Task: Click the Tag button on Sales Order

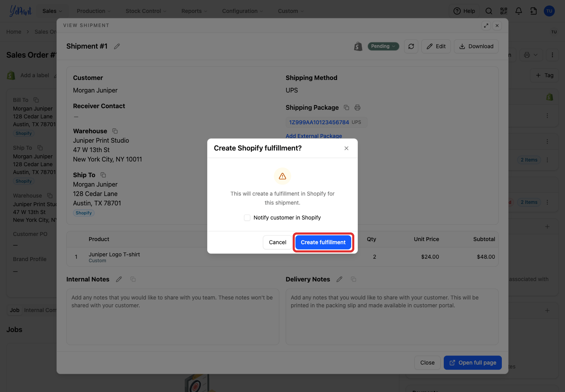Action: click(x=545, y=75)
